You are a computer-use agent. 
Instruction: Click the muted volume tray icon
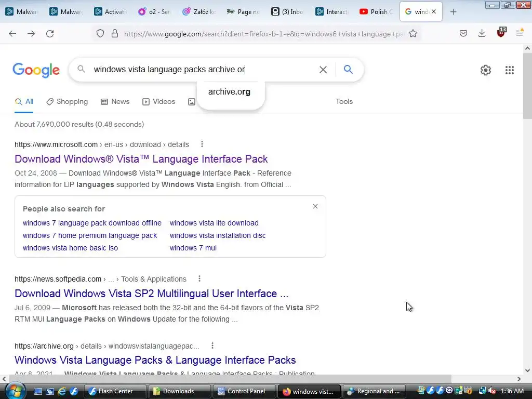point(493,391)
